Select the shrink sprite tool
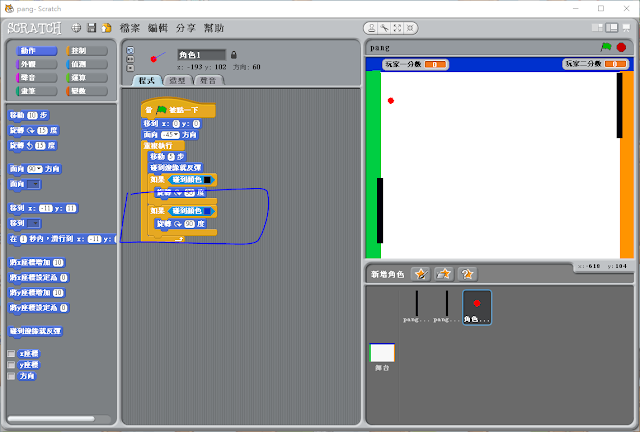This screenshot has height=432, width=640. click(410, 28)
